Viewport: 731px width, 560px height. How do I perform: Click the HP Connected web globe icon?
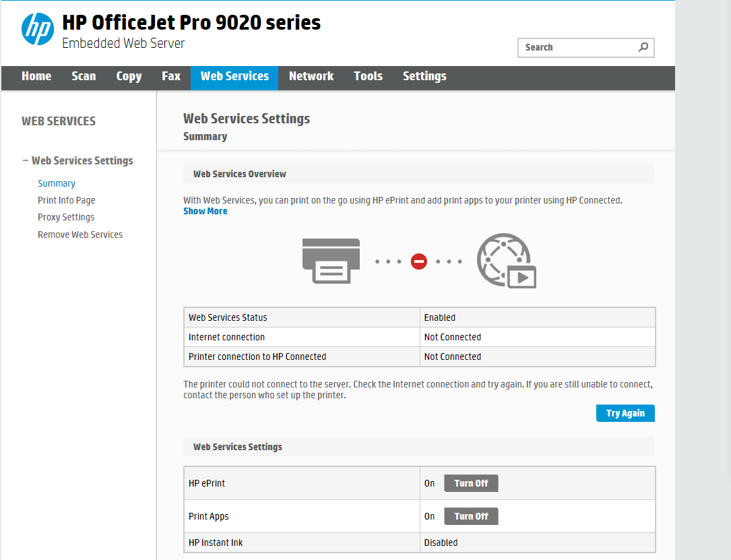coord(505,261)
